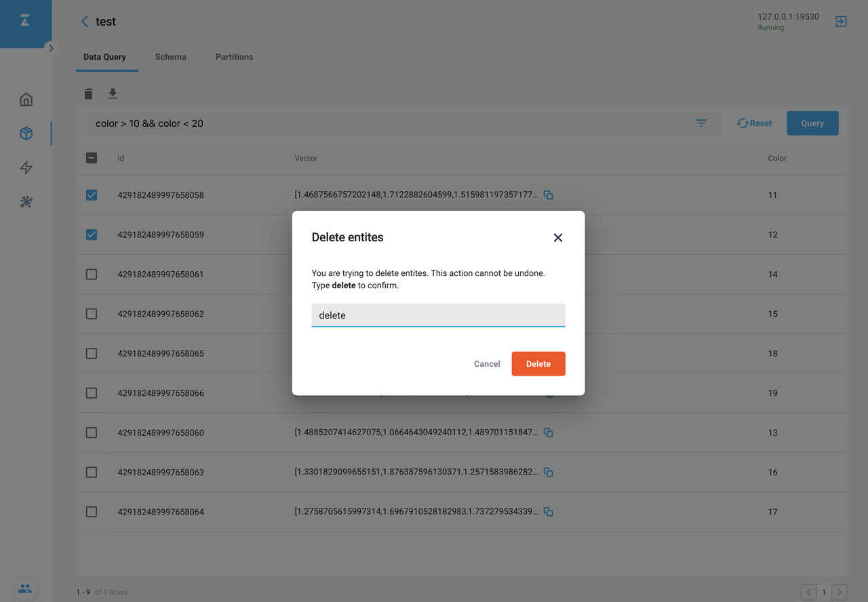The height and width of the screenshot is (602, 868).
Task: Click the delete confirmation text field
Action: 438,315
